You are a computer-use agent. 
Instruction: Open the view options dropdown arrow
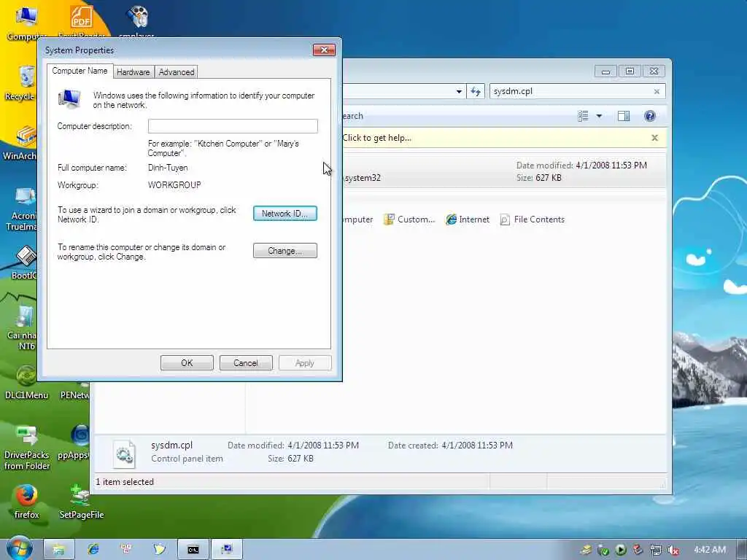(600, 116)
